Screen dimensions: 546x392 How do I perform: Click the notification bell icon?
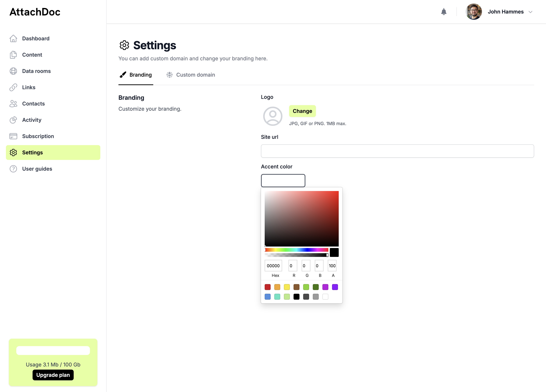point(444,12)
